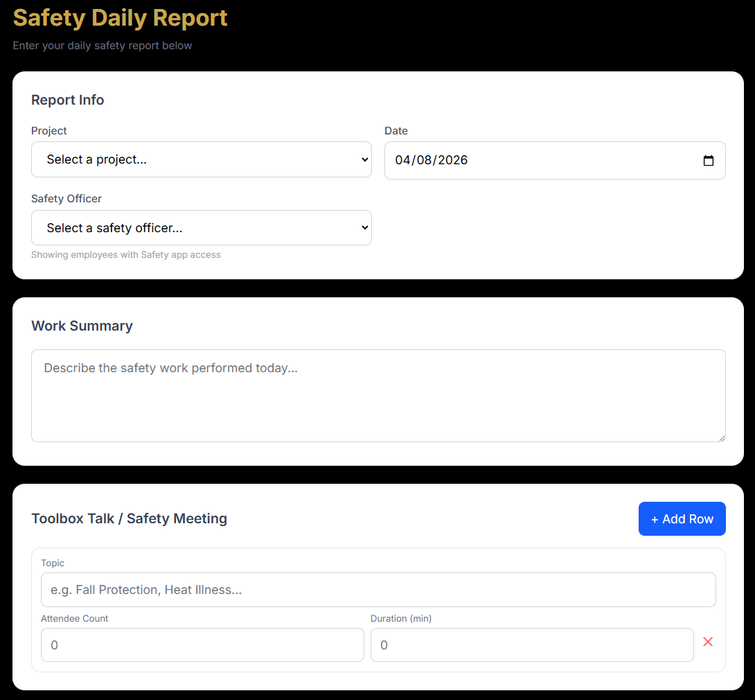Click the Attendee Count field
The height and width of the screenshot is (700, 755).
(202, 645)
